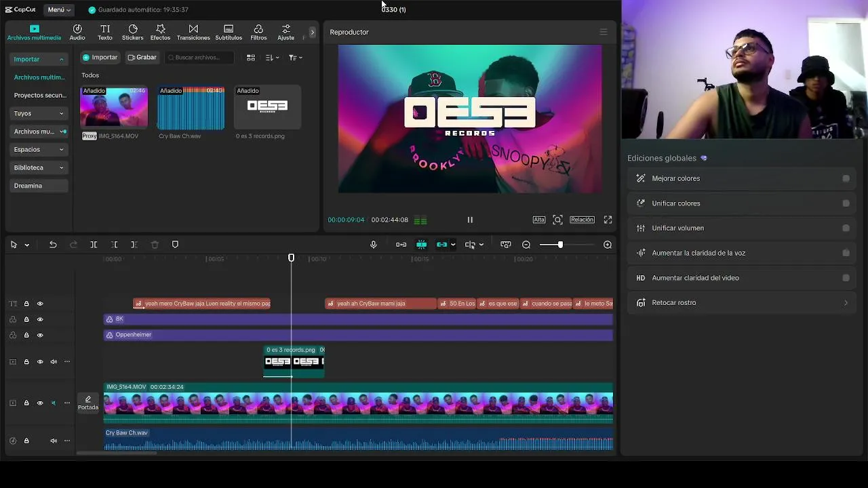
Task: Enable Unificar colores toggle
Action: [x=846, y=203]
